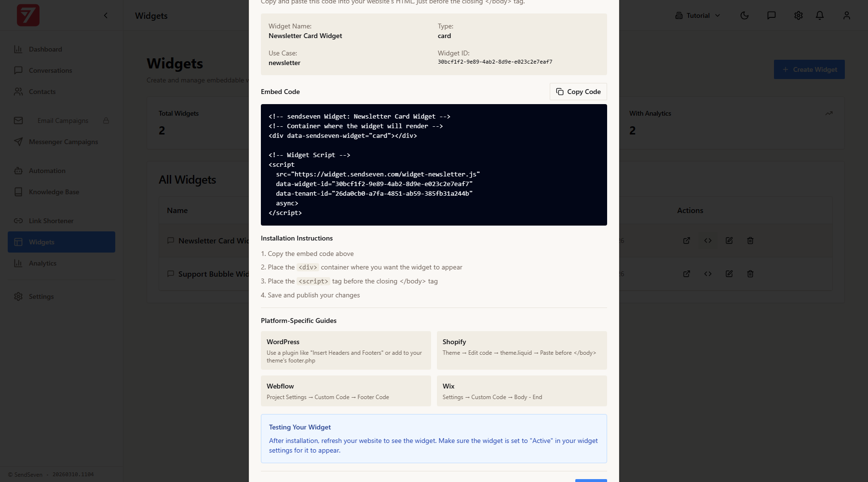This screenshot has width=868, height=482.
Task: Open Link Shortener in the sidebar
Action: pos(61,221)
